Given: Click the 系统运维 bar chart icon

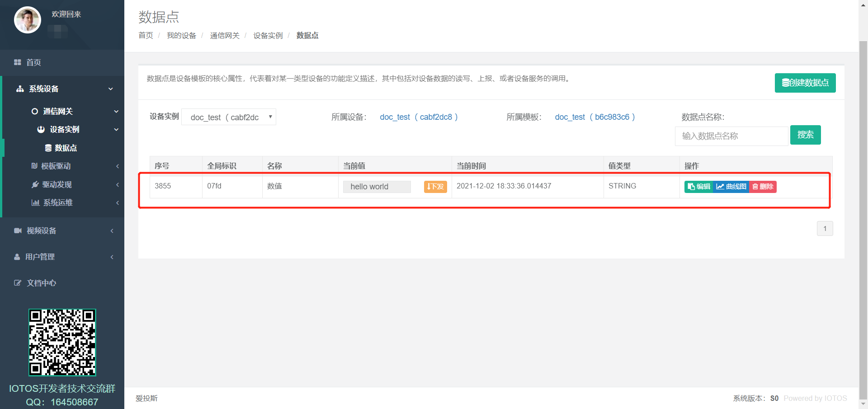Looking at the screenshot, I should [x=35, y=203].
